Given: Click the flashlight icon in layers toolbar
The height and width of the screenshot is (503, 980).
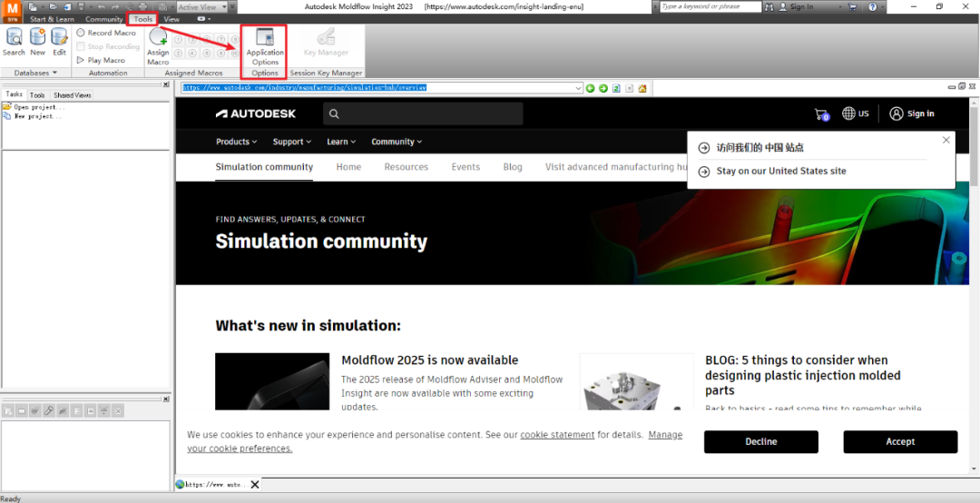Looking at the screenshot, I should [48, 411].
